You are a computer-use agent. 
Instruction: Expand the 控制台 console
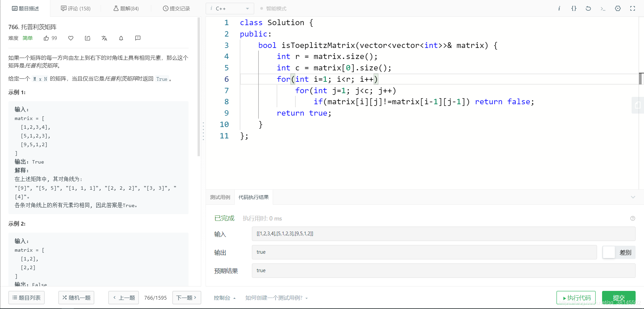[225, 298]
